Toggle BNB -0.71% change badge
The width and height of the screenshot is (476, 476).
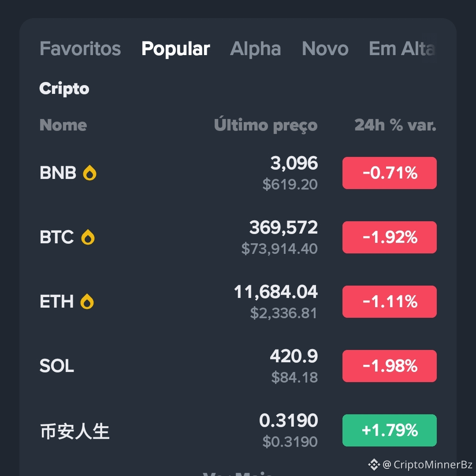390,173
